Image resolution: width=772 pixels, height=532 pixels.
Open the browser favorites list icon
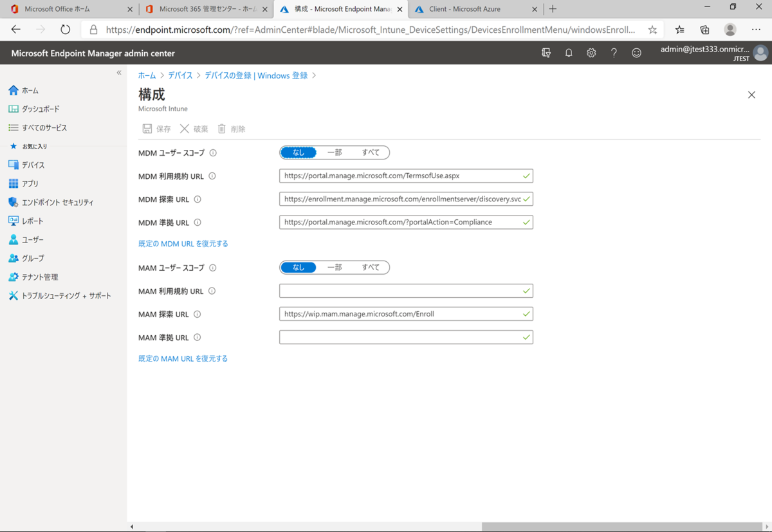pos(680,30)
